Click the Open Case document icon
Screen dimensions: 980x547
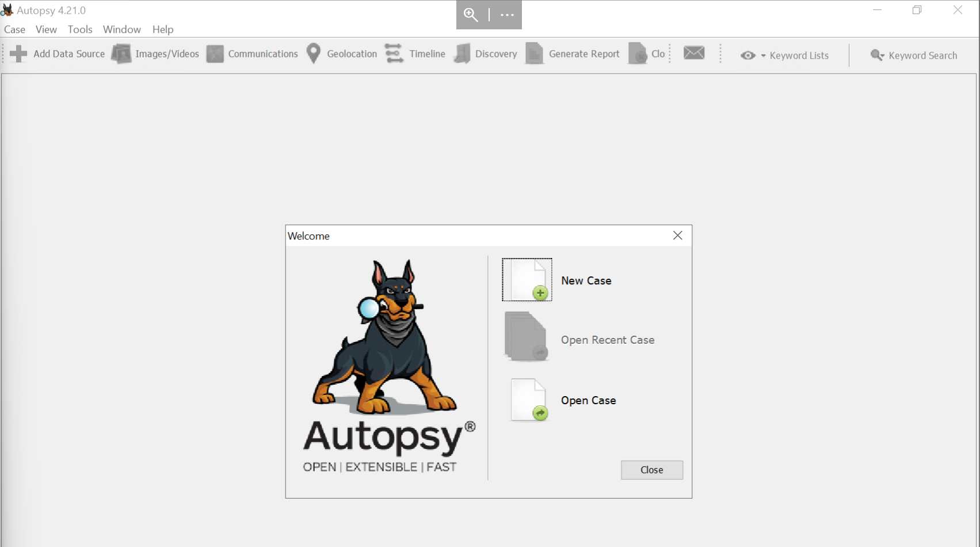(x=529, y=400)
